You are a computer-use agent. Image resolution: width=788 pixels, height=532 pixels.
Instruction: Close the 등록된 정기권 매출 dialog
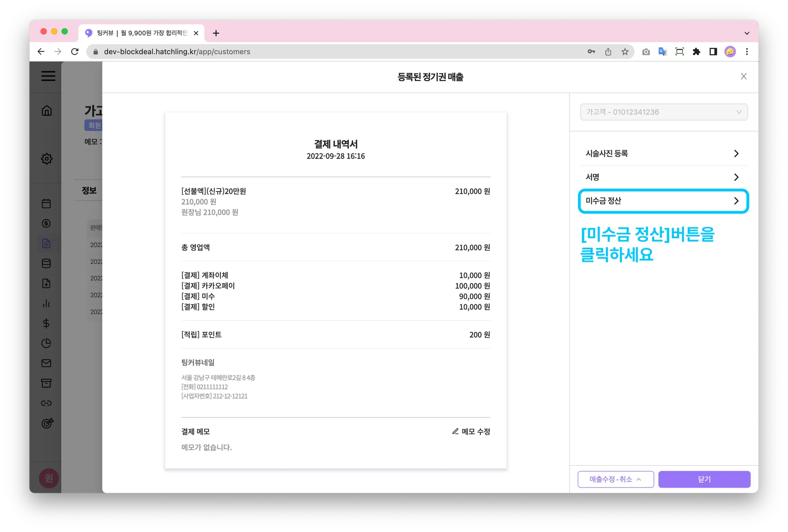(x=743, y=77)
